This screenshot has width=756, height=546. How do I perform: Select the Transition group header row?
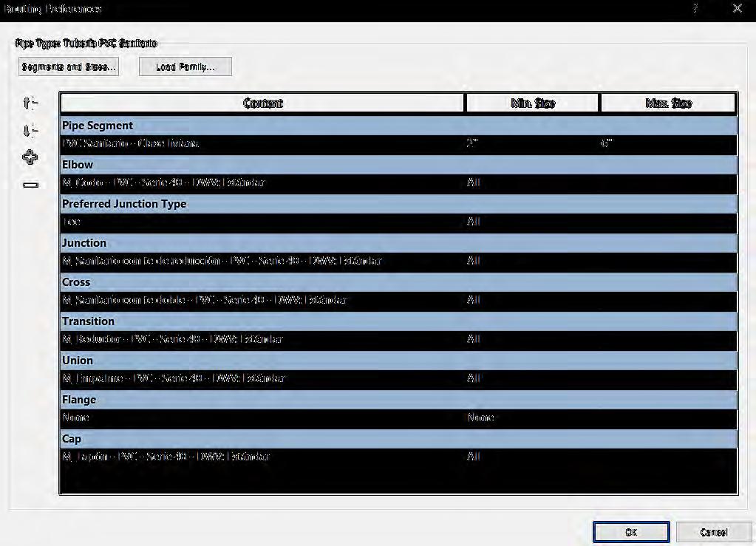pyautogui.click(x=398, y=321)
